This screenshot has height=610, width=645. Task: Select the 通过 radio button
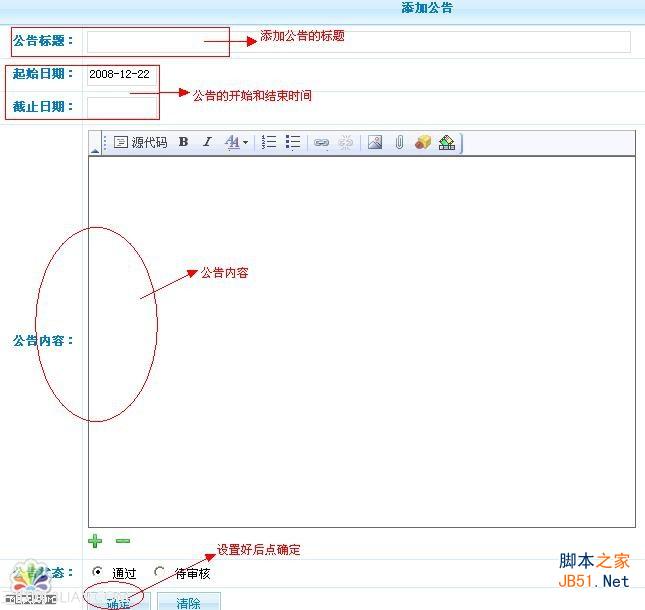97,571
